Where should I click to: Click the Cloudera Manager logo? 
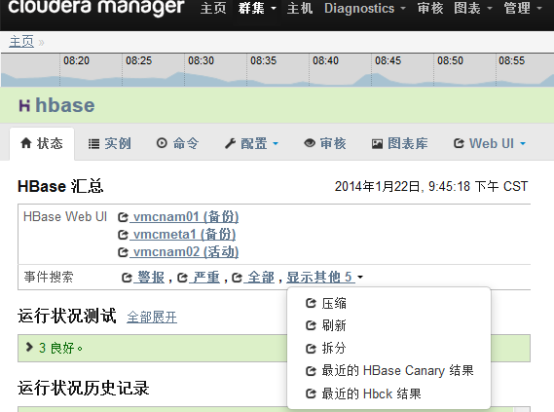96,7
